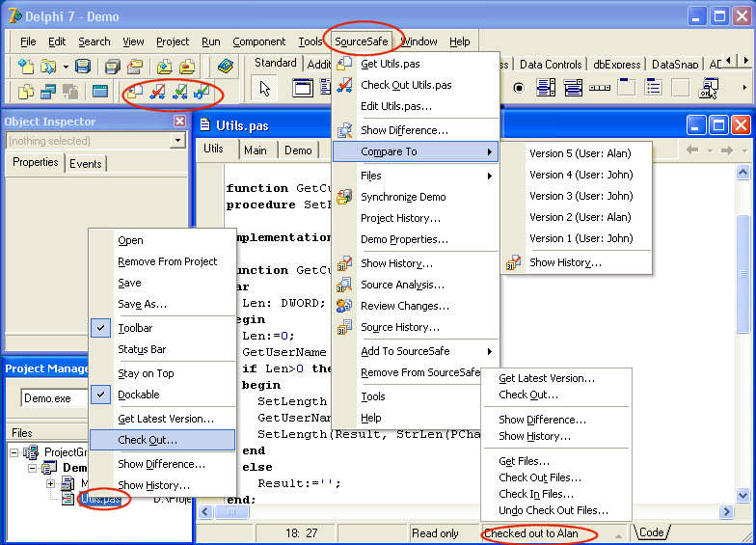Screen dimensions: 756x545
Task: Close the Object Inspector panel
Action: click(x=179, y=122)
